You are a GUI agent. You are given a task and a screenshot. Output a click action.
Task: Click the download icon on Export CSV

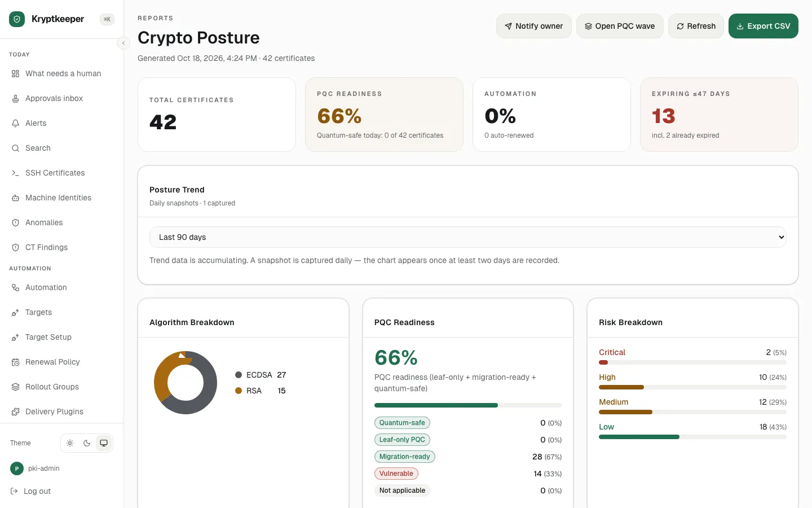pyautogui.click(x=740, y=26)
